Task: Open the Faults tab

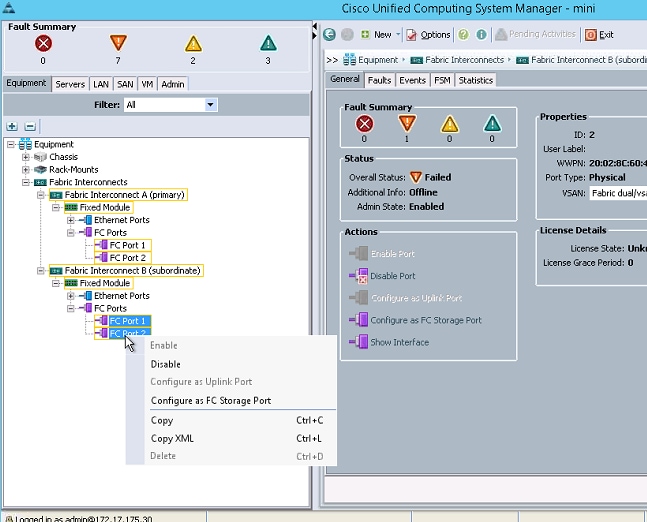Action: point(379,80)
